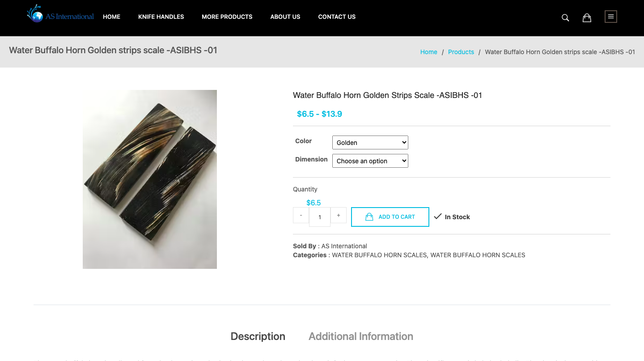
Task: Open CONTACT US page
Action: (x=337, y=17)
